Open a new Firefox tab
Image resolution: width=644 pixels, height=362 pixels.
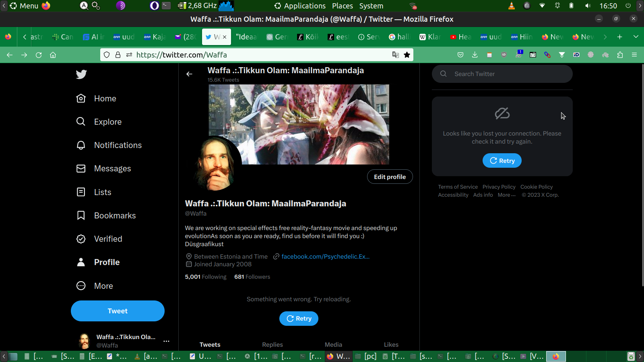click(x=620, y=37)
